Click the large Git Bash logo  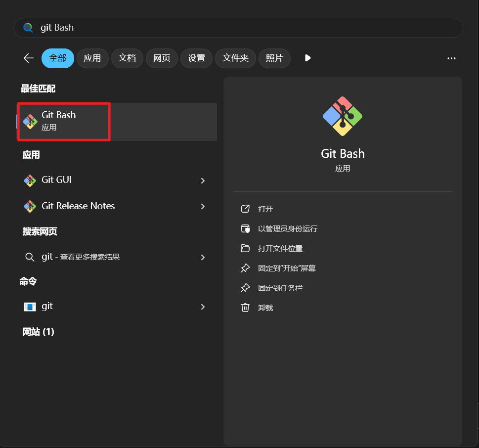click(x=343, y=115)
